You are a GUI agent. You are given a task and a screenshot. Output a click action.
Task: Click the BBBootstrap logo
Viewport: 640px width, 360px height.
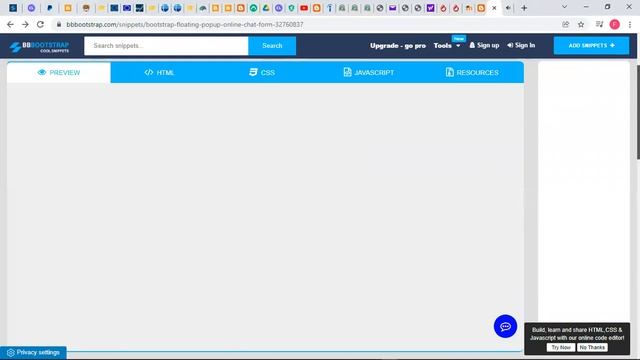pos(39,47)
